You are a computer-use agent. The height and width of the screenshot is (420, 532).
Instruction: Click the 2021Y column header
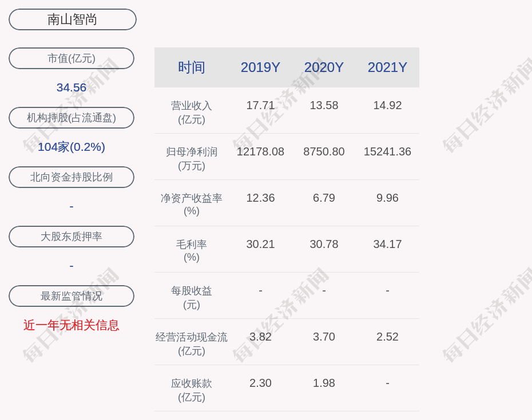coord(387,67)
